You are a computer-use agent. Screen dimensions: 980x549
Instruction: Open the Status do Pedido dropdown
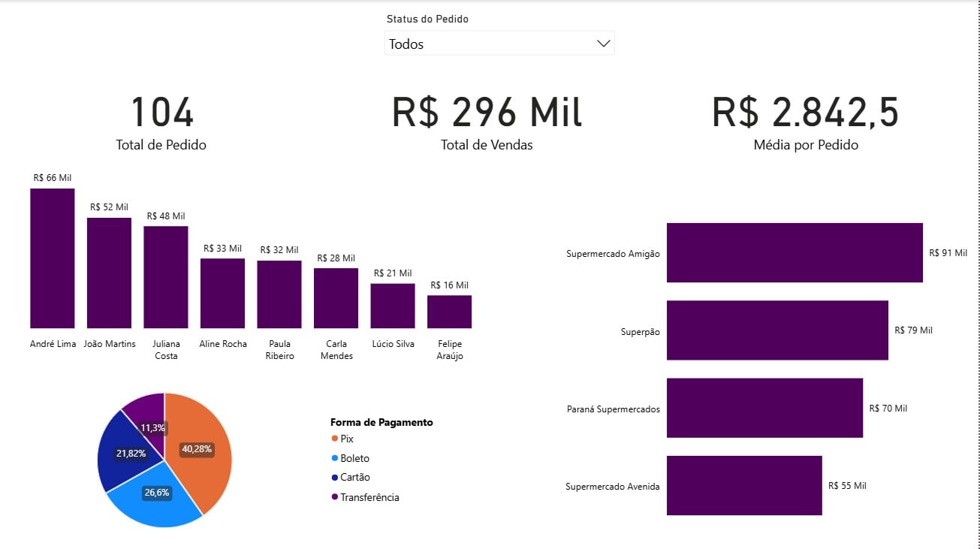tap(499, 44)
